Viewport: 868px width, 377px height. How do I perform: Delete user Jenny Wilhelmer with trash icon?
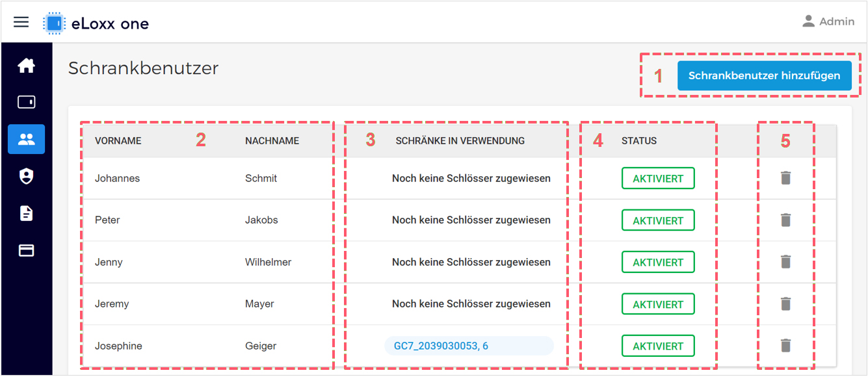(x=786, y=262)
